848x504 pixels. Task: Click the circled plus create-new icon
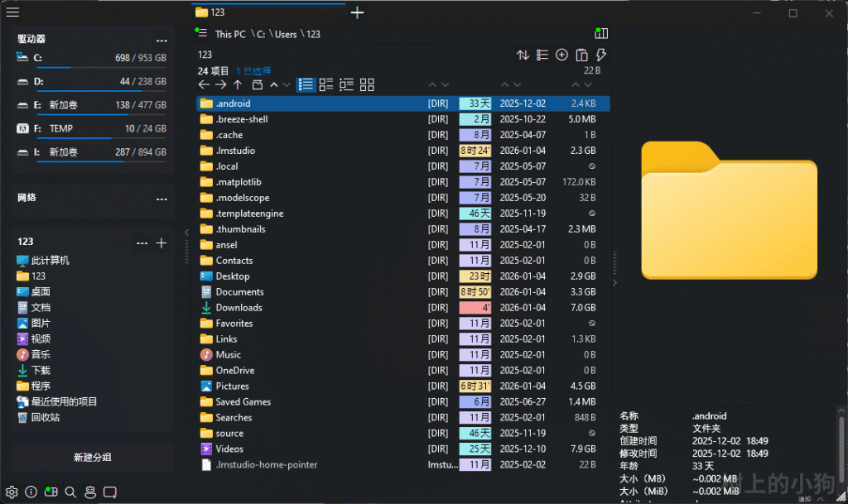[x=561, y=55]
